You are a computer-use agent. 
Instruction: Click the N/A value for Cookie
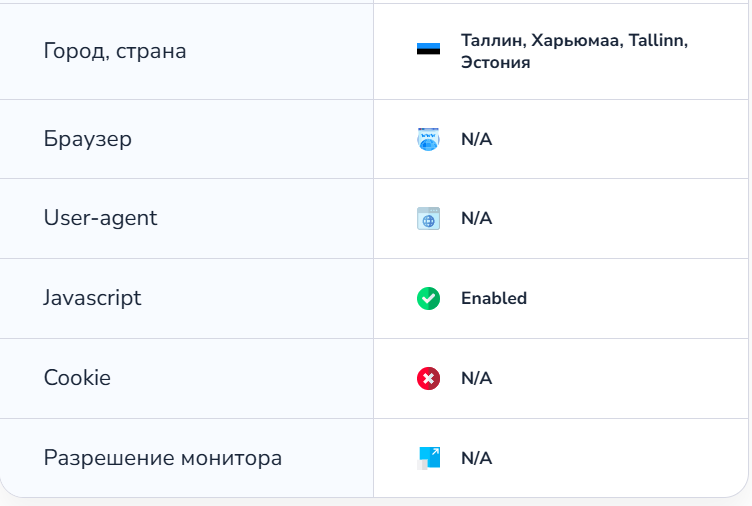(477, 378)
